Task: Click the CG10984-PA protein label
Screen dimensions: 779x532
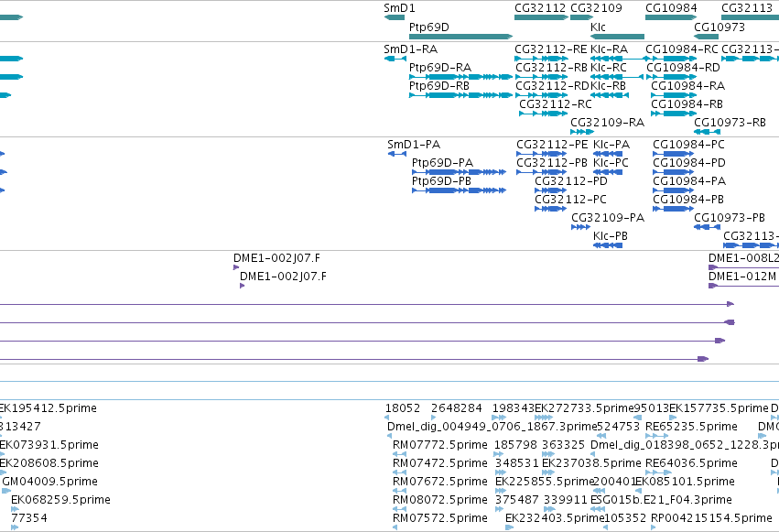Action: pos(689,181)
